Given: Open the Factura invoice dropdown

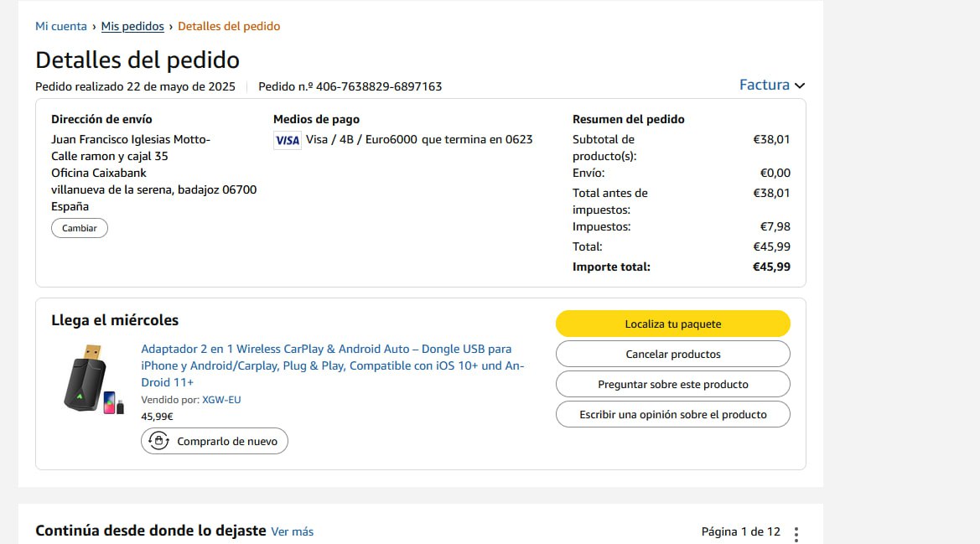Looking at the screenshot, I should pyautogui.click(x=764, y=85).
